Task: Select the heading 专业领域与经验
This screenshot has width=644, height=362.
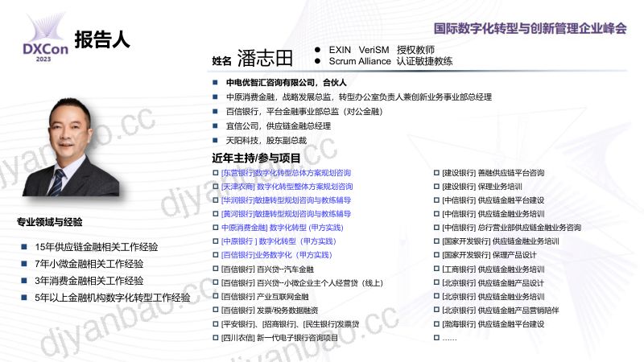Action: [50, 222]
